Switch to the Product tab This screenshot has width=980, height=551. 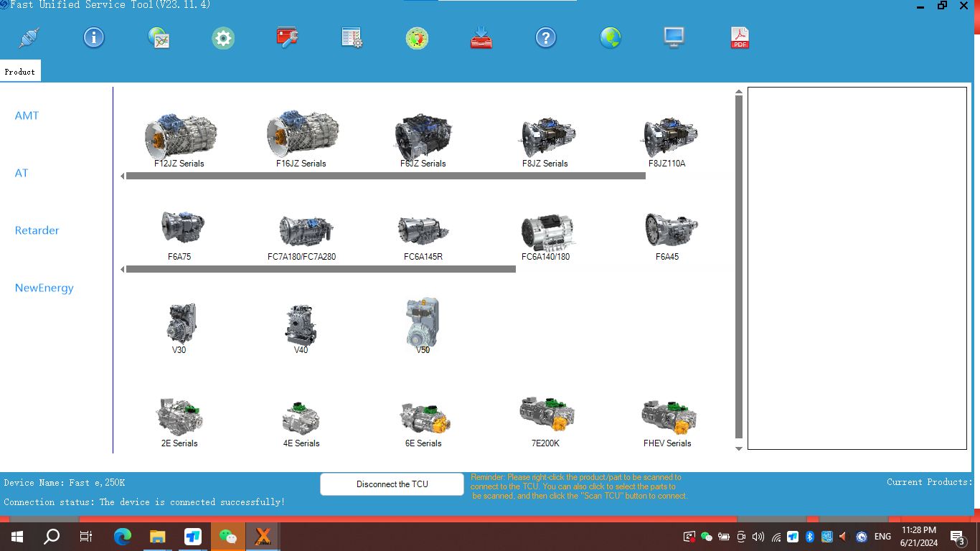click(20, 71)
